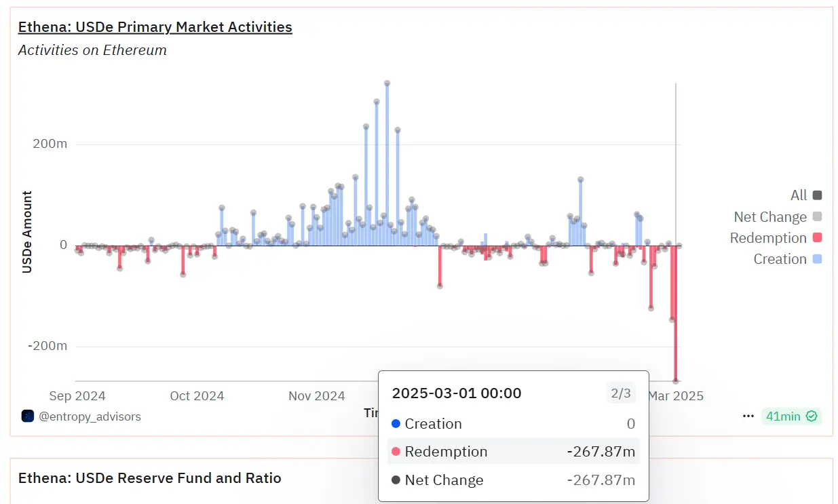Click the tooltip date 2025-03-01 00:00

click(x=457, y=393)
